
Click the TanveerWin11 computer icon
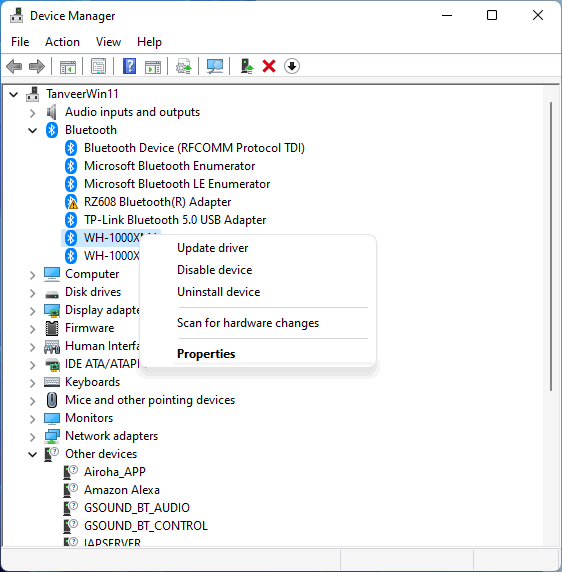pyautogui.click(x=33, y=94)
